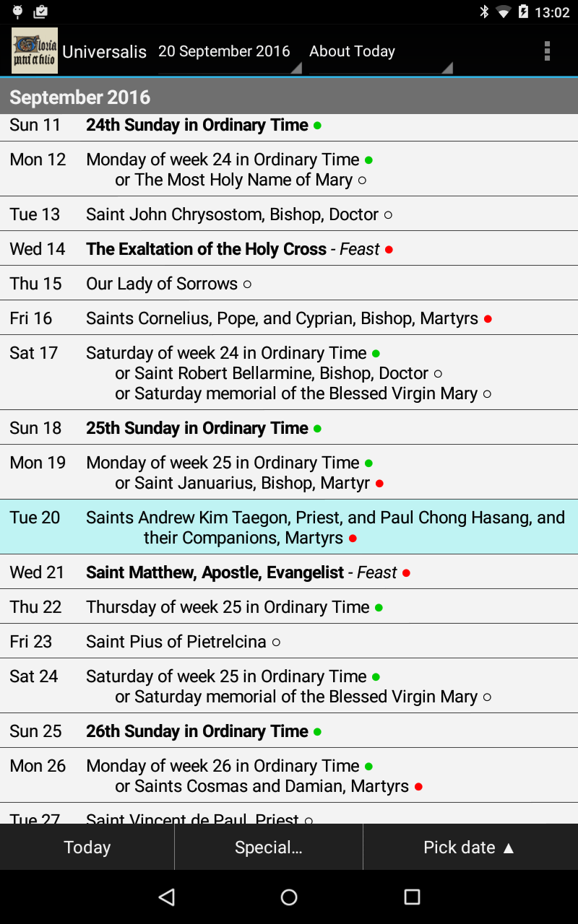Tap the green dot beside 25th Sunday

pos(316,429)
